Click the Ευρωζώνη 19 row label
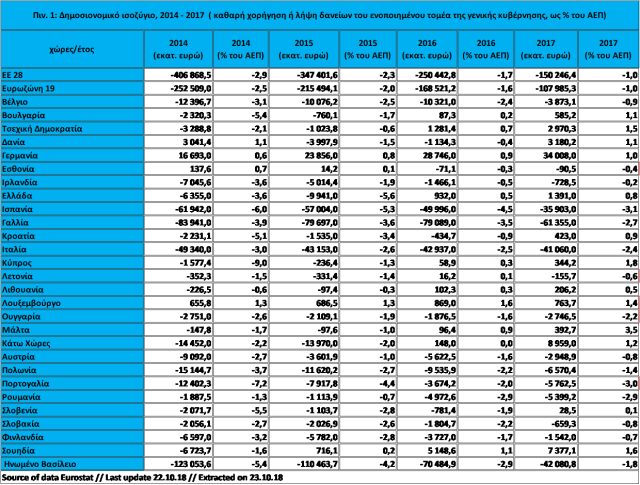Screen dimensions: 640x485 point(28,87)
